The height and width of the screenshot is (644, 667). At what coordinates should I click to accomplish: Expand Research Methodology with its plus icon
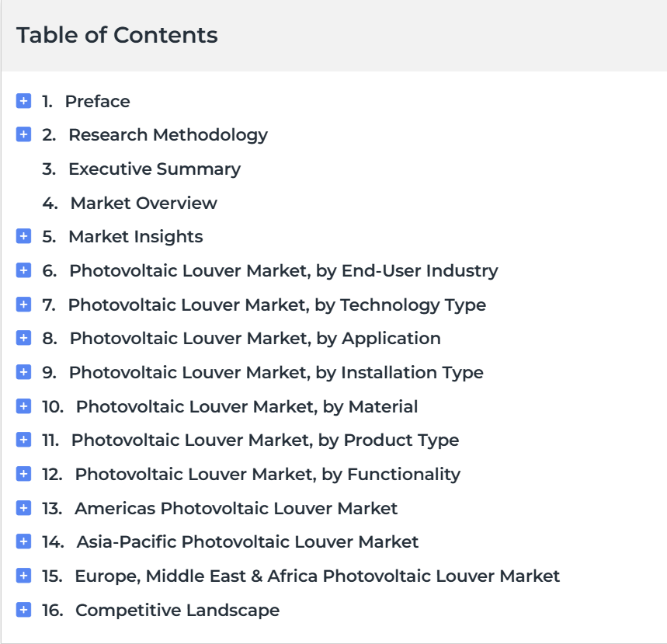pyautogui.click(x=23, y=134)
